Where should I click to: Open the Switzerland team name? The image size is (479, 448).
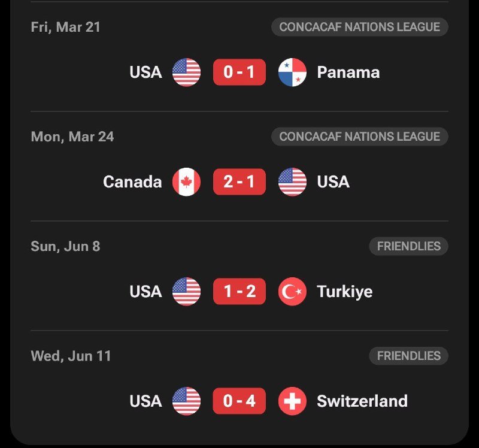(x=362, y=401)
